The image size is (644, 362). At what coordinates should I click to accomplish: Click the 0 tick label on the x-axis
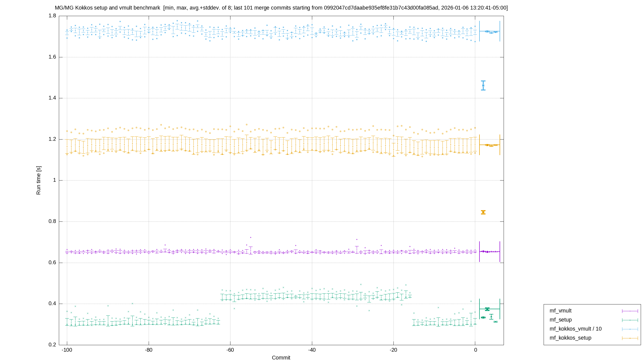[475, 350]
